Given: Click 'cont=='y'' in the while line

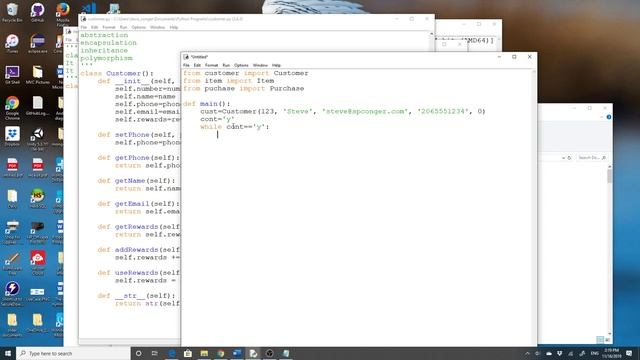Looking at the screenshot, I should point(246,127).
